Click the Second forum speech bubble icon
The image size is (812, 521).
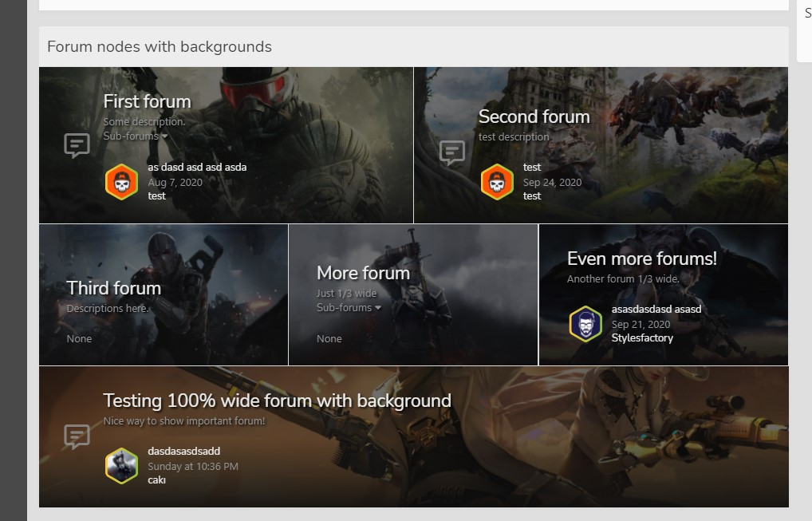452,152
